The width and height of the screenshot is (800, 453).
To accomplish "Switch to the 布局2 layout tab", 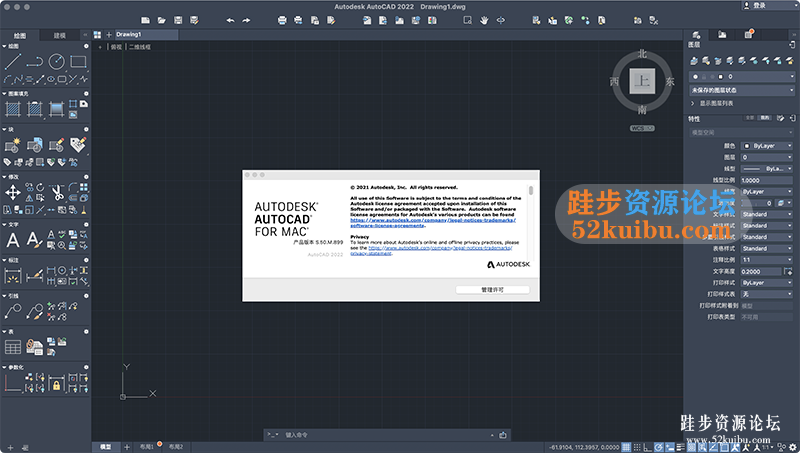I will tap(176, 447).
